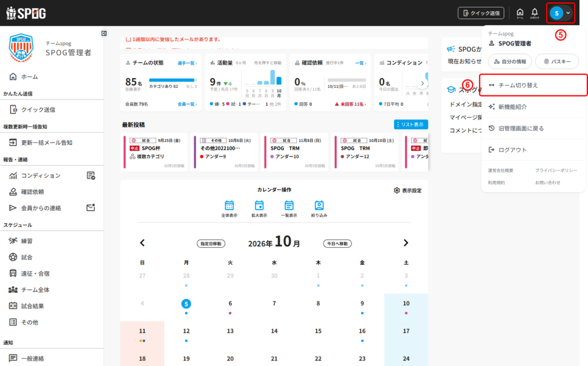Click 今日へ移動 button

click(338, 244)
